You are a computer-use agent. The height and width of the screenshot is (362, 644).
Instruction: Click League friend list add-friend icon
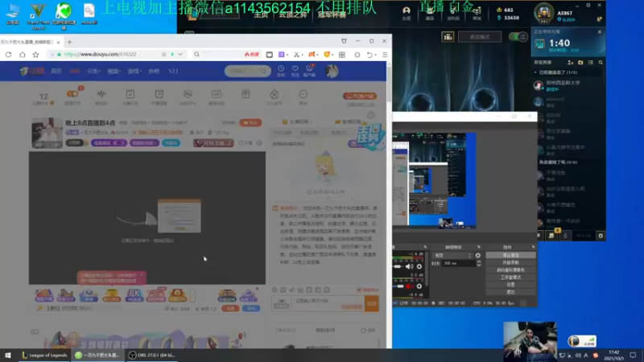pos(571,63)
